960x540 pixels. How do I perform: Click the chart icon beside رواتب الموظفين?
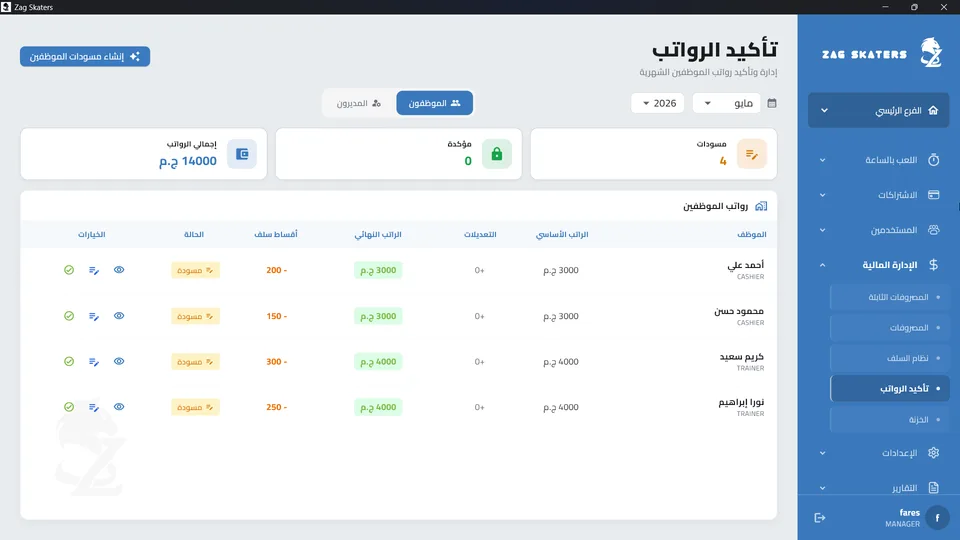tap(761, 206)
